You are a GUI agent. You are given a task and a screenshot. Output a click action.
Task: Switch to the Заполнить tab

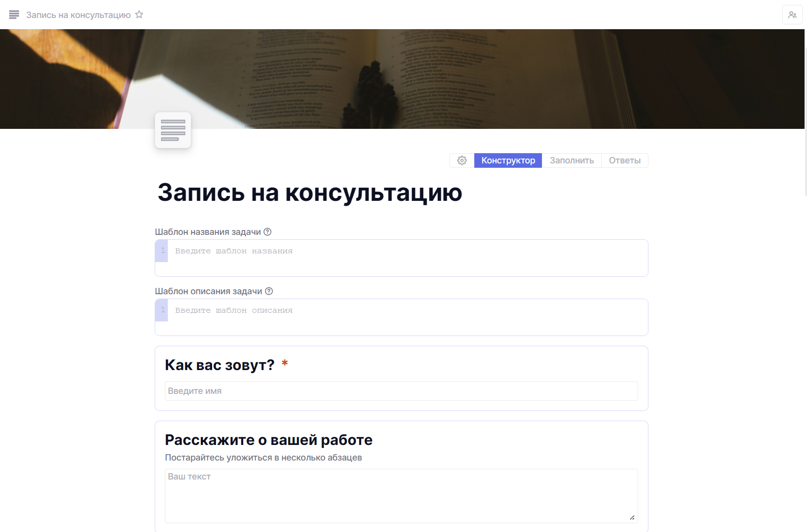572,160
